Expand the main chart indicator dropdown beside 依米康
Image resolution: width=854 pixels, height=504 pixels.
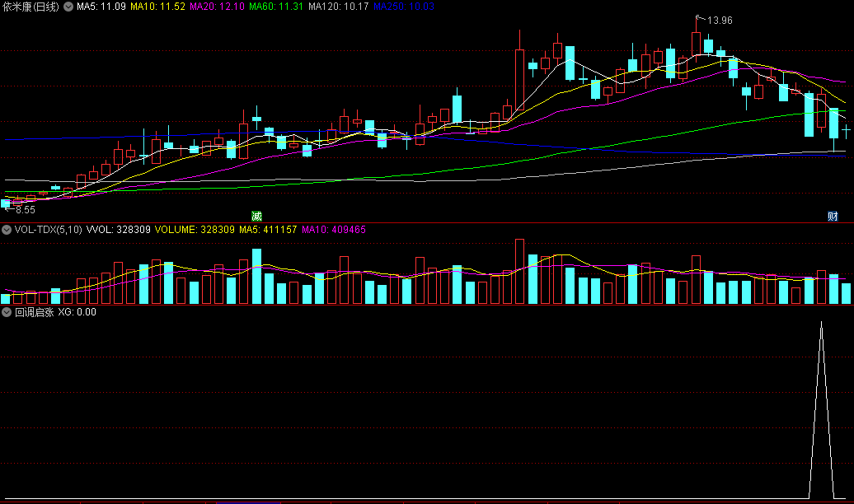point(68,7)
